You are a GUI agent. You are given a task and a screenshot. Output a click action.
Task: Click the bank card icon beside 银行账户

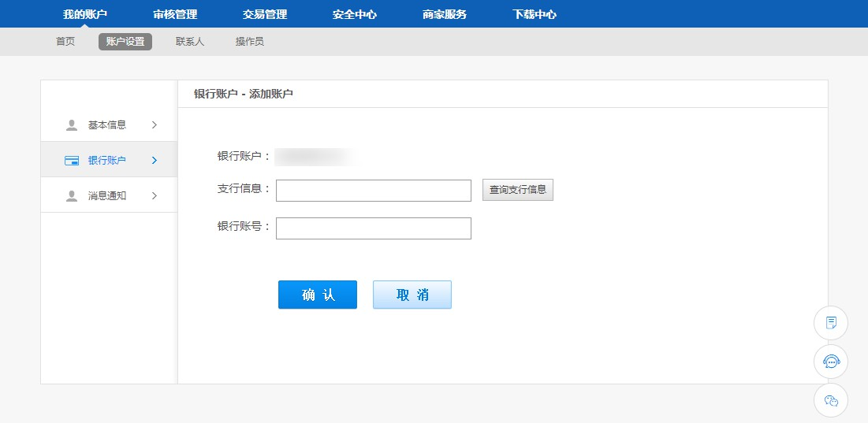pos(72,161)
